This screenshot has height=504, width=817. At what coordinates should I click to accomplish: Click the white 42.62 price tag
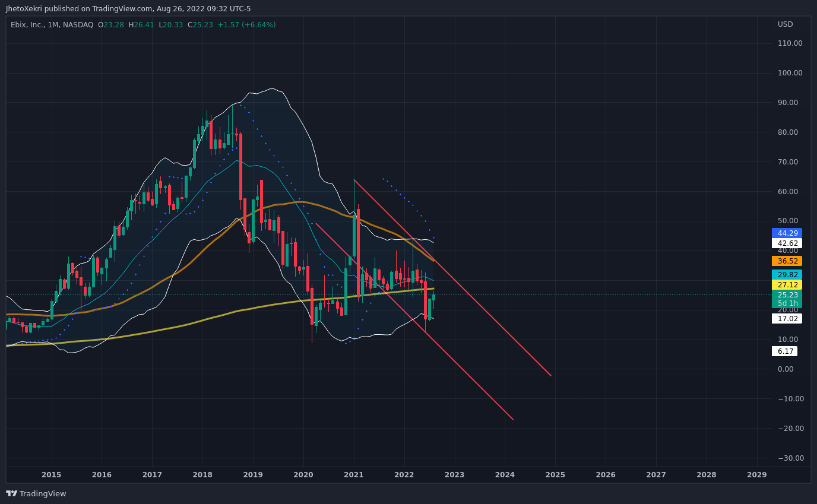(787, 243)
